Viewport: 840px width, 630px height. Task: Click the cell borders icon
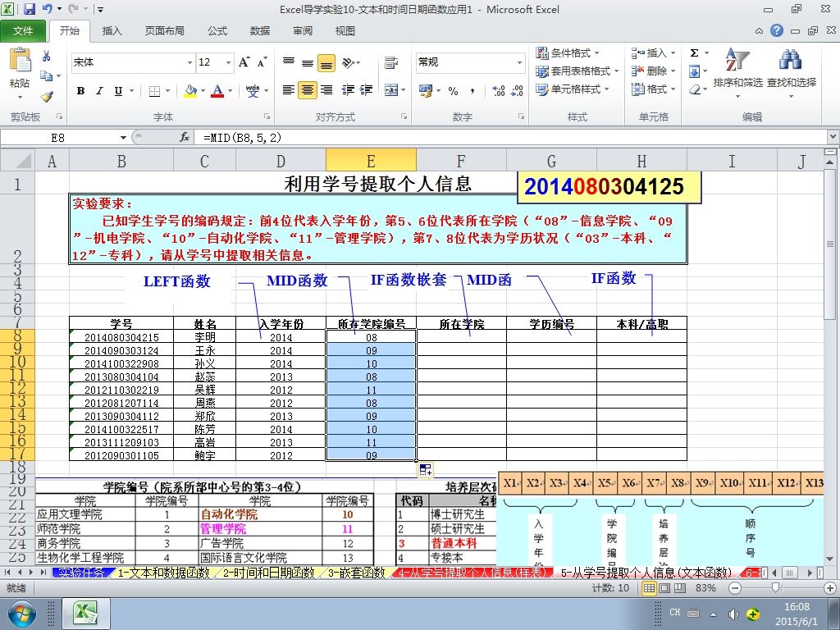pos(154,91)
